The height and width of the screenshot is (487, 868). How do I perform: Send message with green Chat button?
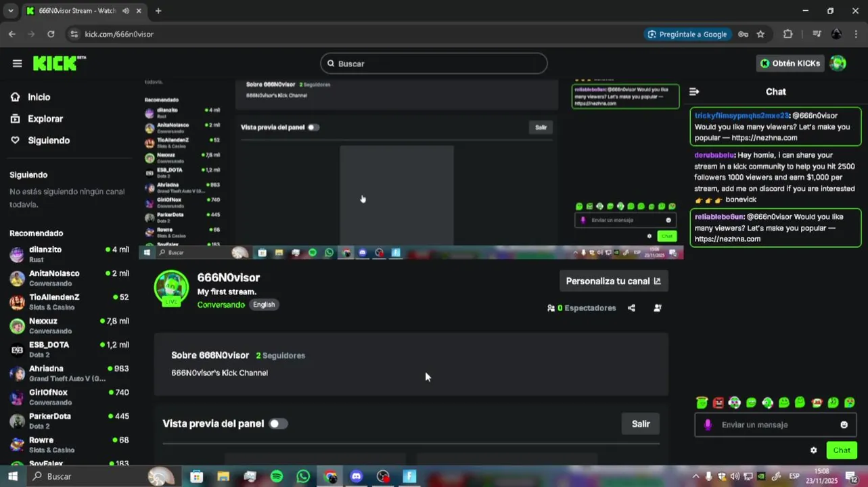842,450
